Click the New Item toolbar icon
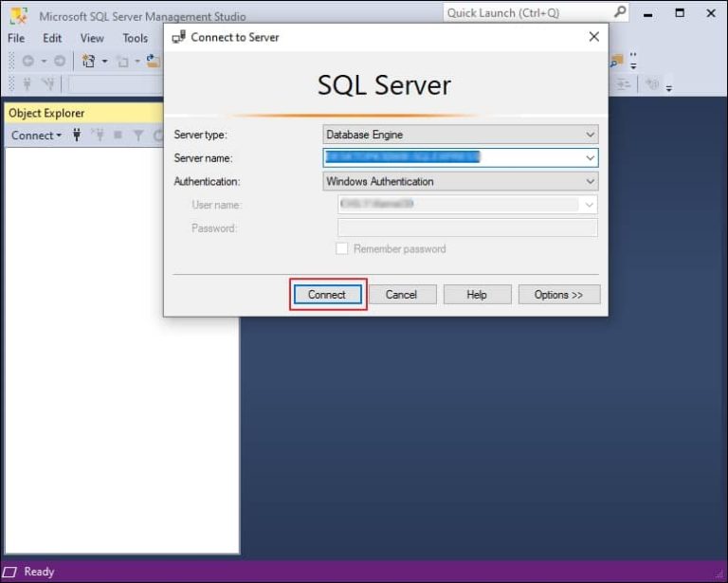This screenshot has height=583, width=728. tap(88, 61)
